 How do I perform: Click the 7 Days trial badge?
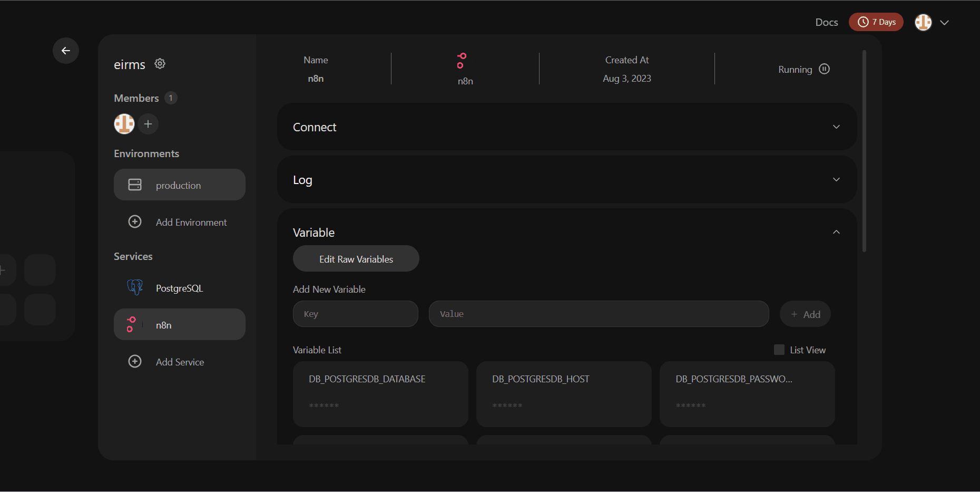pos(876,22)
